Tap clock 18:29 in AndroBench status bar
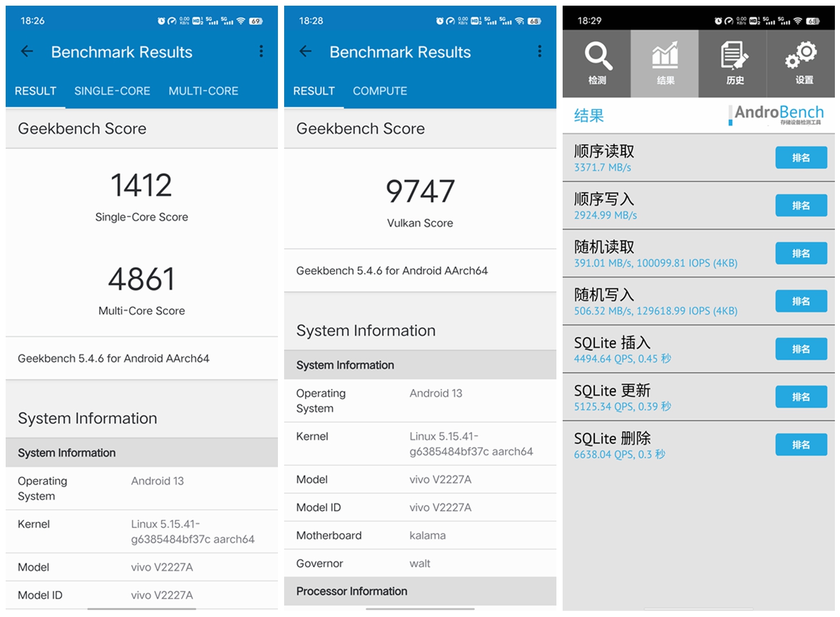 pos(589,21)
